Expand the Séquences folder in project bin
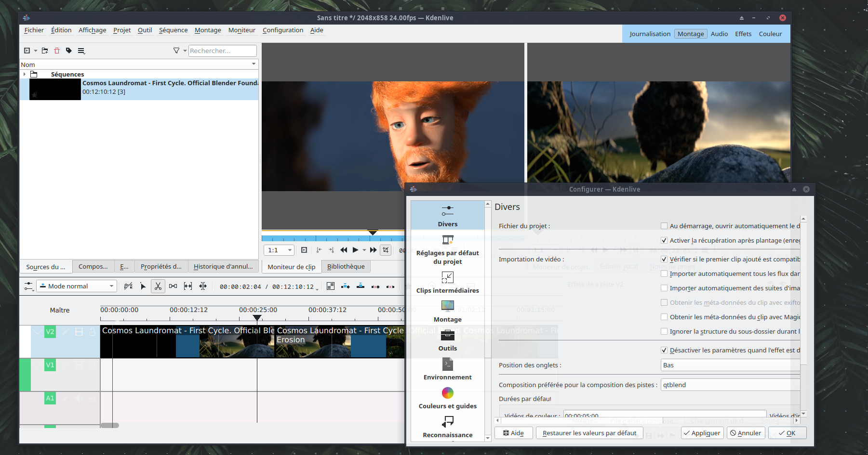This screenshot has height=455, width=868. pos(25,74)
